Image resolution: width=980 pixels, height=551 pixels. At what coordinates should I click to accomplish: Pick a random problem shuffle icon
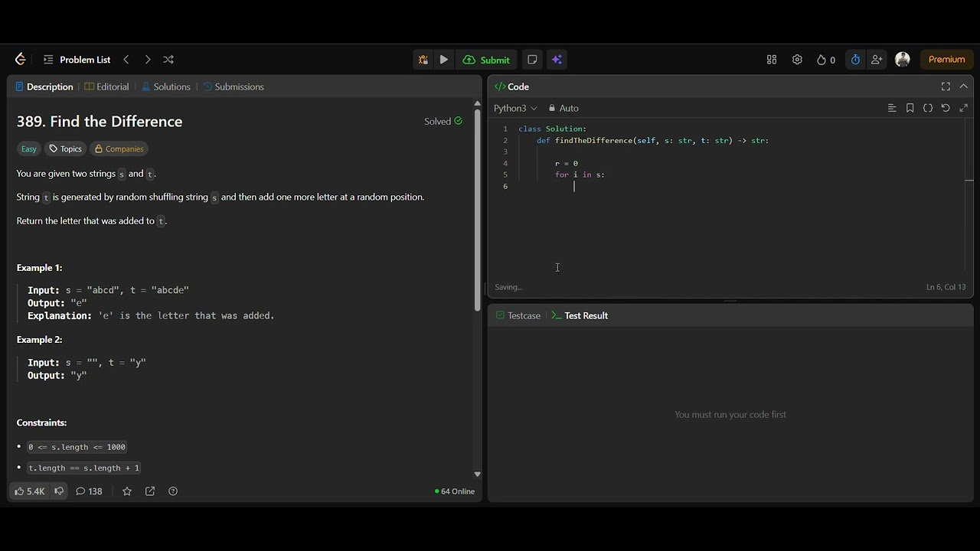coord(168,60)
